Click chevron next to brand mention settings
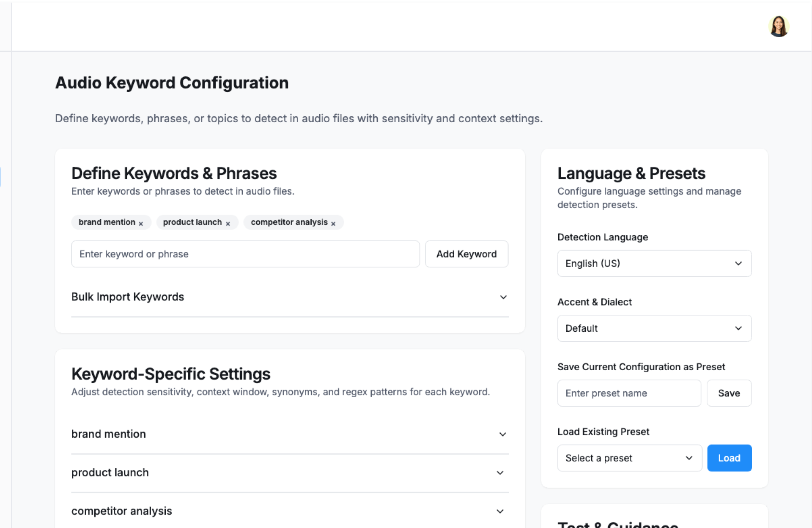 click(502, 434)
